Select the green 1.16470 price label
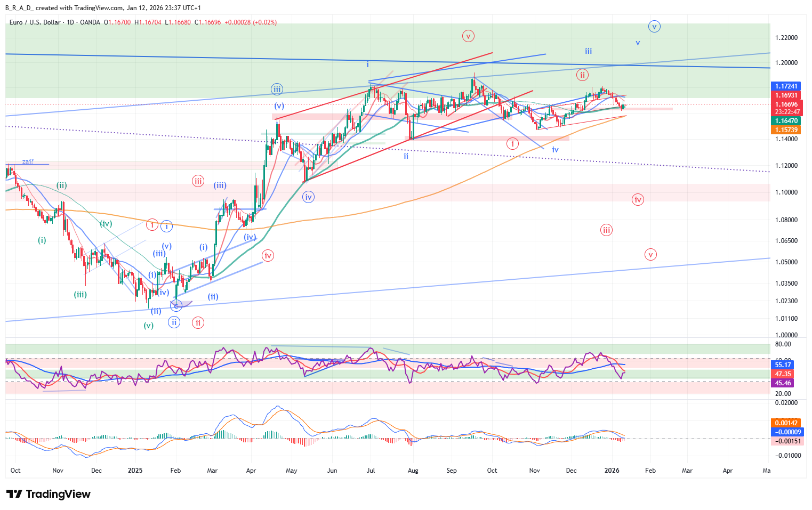Viewport: 812px width, 510px height. (x=786, y=121)
